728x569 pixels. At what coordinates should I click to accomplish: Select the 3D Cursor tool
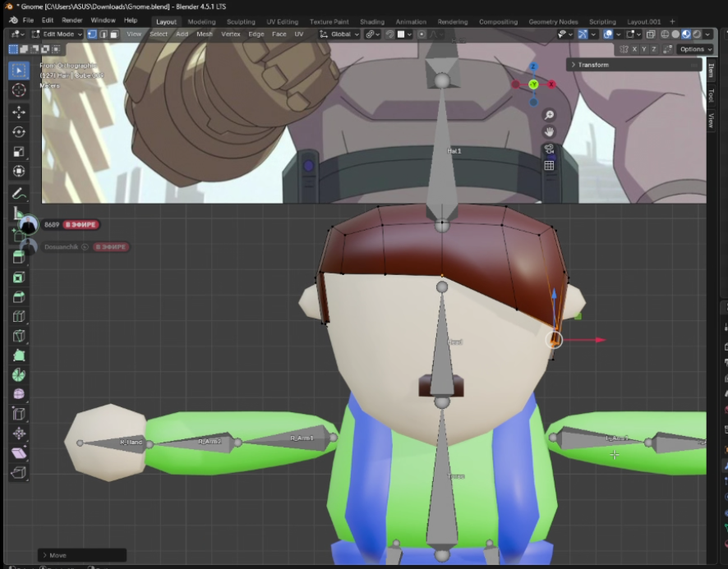[x=19, y=89]
